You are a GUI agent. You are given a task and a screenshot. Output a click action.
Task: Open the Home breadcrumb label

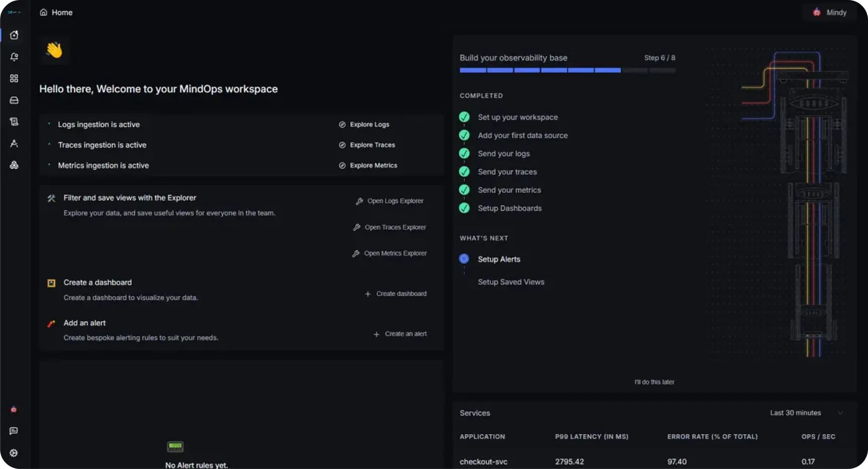(x=62, y=12)
